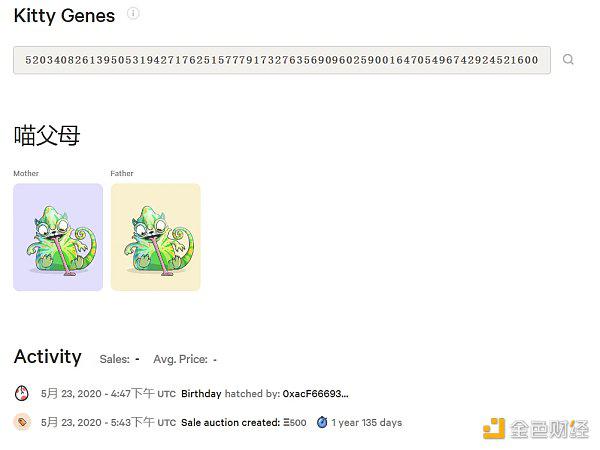This screenshot has width=600, height=450.
Task: Click the search magnifier icon
Action: point(568,60)
